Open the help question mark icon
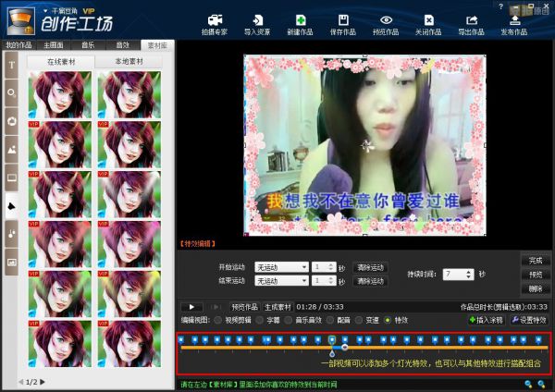Image resolution: width=555 pixels, height=392 pixels. coord(500,6)
